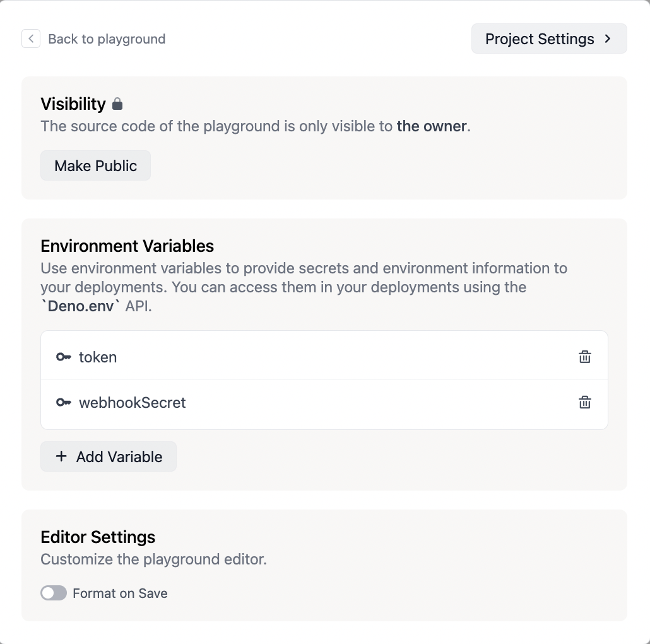Click the key icon beside webhookSecret

(x=63, y=403)
